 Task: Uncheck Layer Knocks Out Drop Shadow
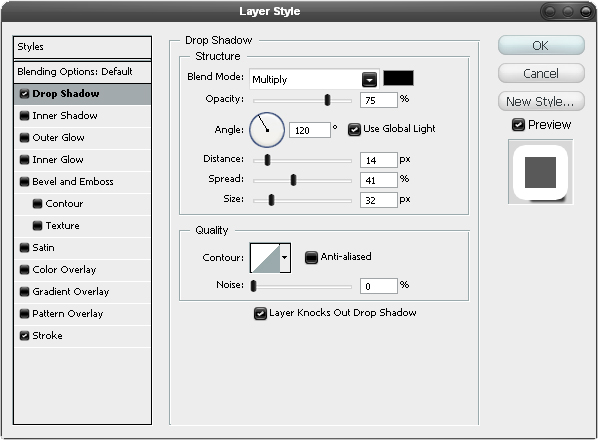tap(260, 313)
